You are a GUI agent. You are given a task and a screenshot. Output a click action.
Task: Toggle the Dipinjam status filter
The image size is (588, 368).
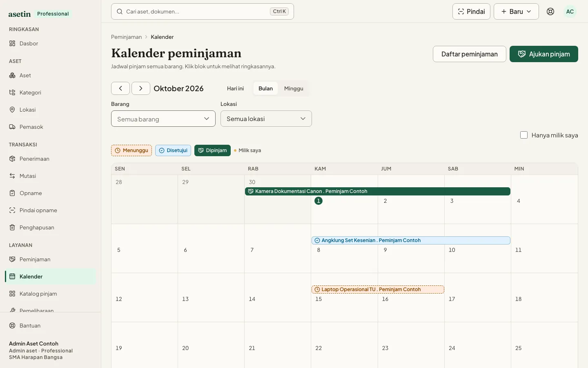[x=212, y=150]
